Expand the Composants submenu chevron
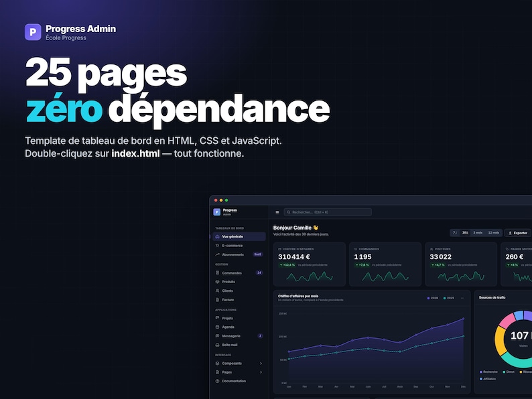Viewport: 532px width, 399px height. pyautogui.click(x=261, y=363)
